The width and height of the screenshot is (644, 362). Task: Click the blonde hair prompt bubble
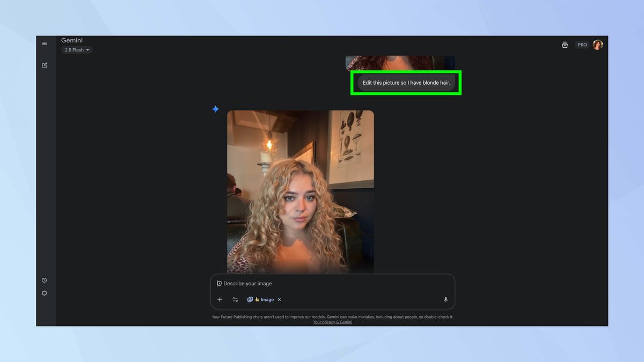(406, 83)
